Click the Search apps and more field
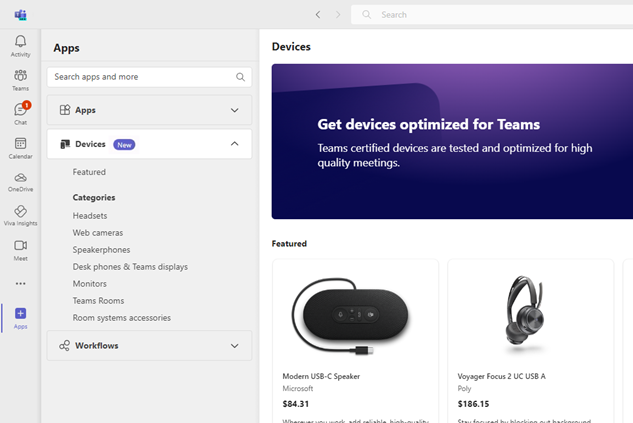The image size is (633, 423). point(149,77)
